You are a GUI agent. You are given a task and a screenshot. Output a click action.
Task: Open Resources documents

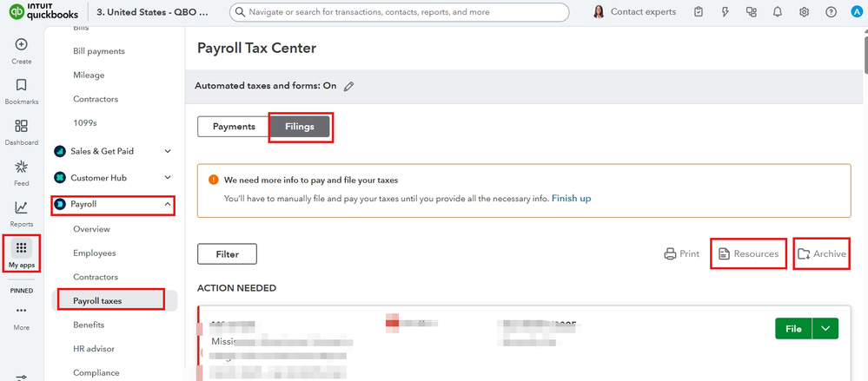point(748,253)
